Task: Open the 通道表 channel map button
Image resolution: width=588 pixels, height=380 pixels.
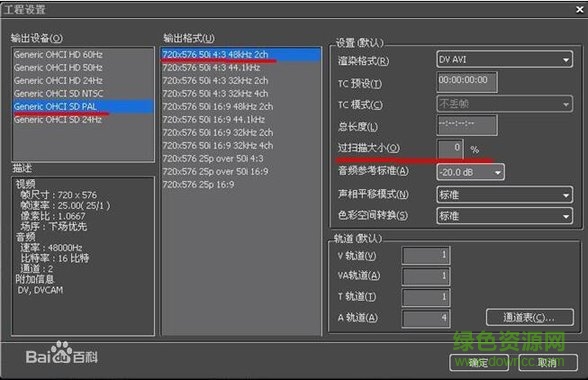Action: point(530,318)
